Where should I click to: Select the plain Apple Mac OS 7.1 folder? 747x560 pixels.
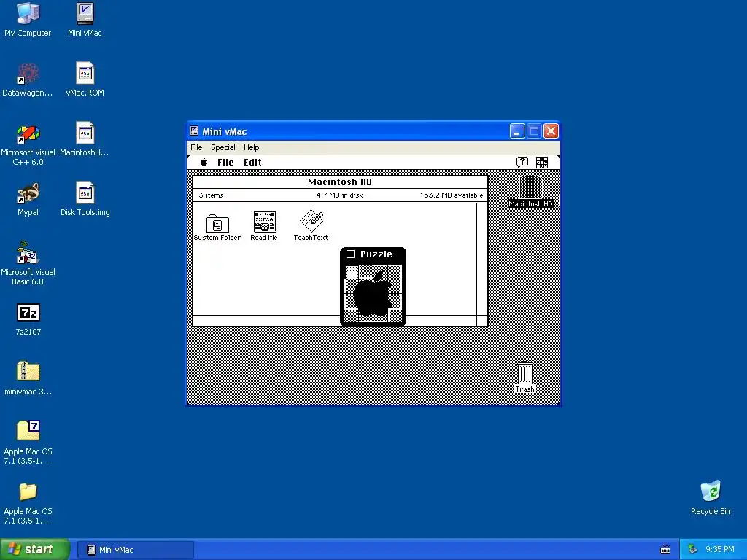(x=28, y=502)
